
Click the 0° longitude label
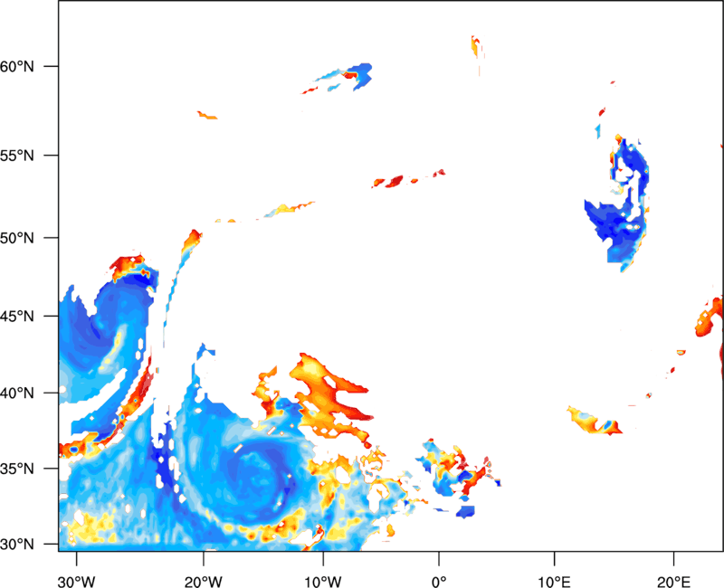point(439,582)
